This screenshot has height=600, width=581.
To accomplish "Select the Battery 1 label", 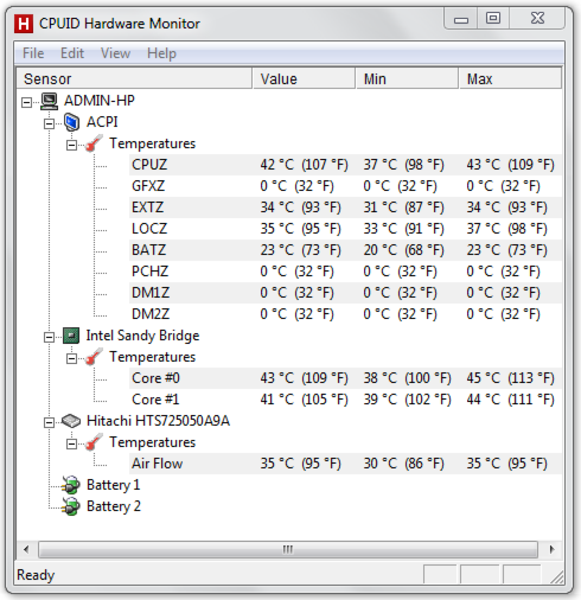I will [113, 485].
